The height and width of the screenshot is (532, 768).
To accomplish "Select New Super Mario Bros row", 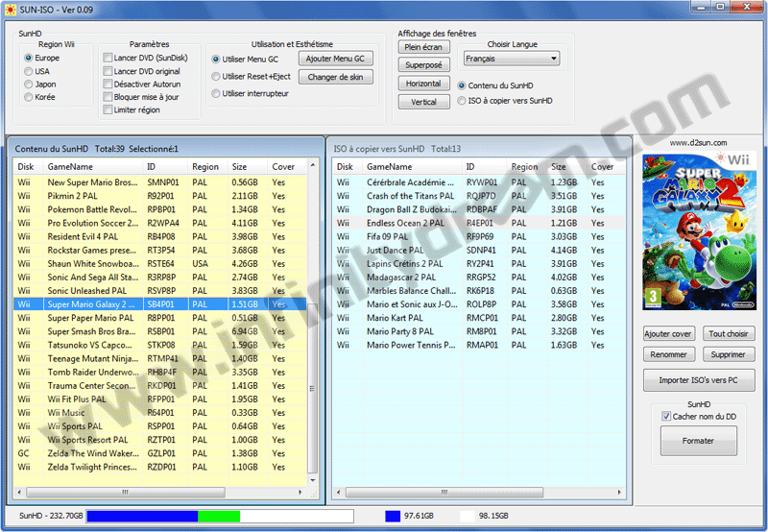I will (160, 182).
